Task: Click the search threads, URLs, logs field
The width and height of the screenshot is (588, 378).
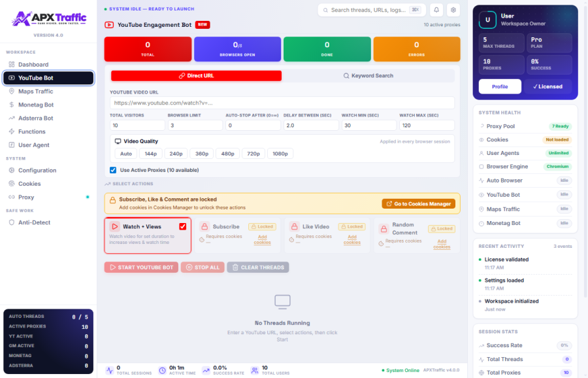Action: point(372,10)
